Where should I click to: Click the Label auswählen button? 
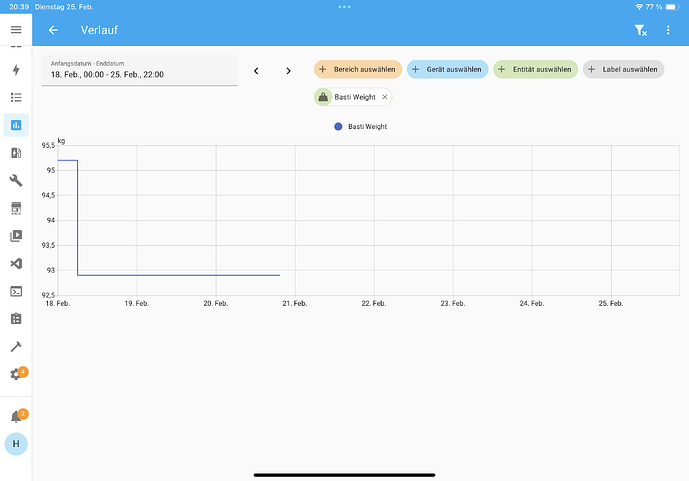[x=622, y=70]
